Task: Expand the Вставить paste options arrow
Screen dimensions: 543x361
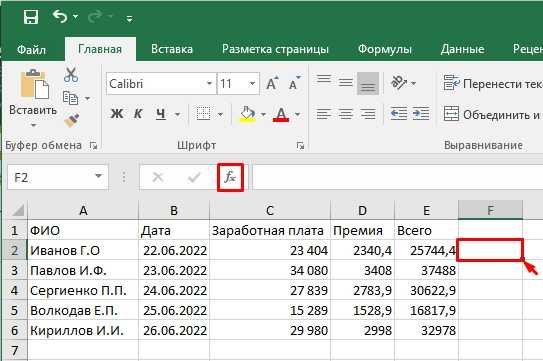Action: click(33, 125)
